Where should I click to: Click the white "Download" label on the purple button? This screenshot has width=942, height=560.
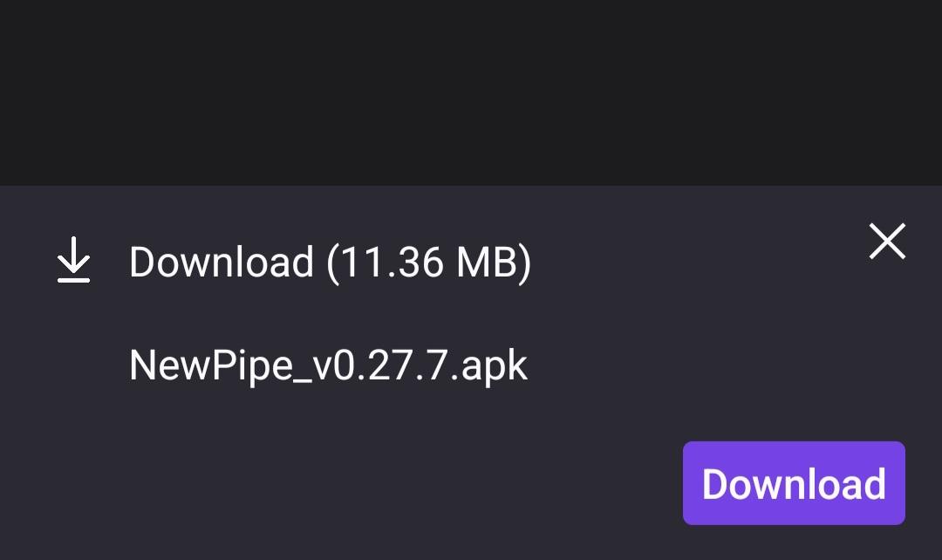pyautogui.click(x=794, y=484)
